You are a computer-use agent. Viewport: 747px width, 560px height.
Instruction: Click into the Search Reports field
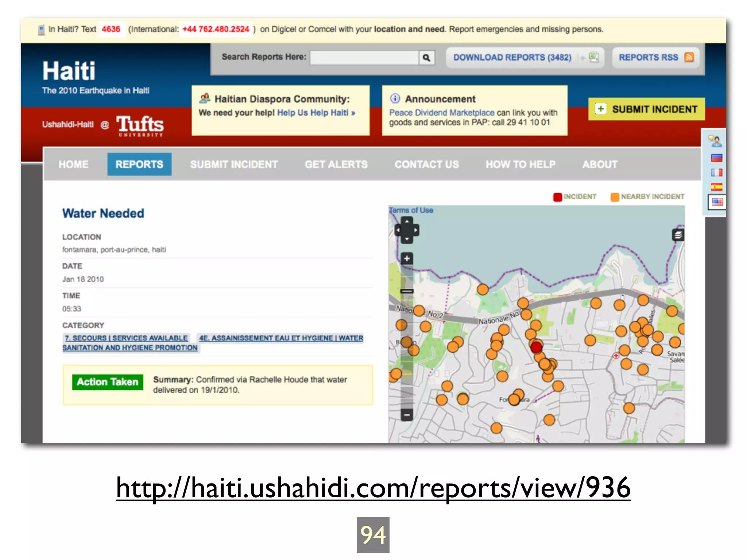pyautogui.click(x=364, y=58)
